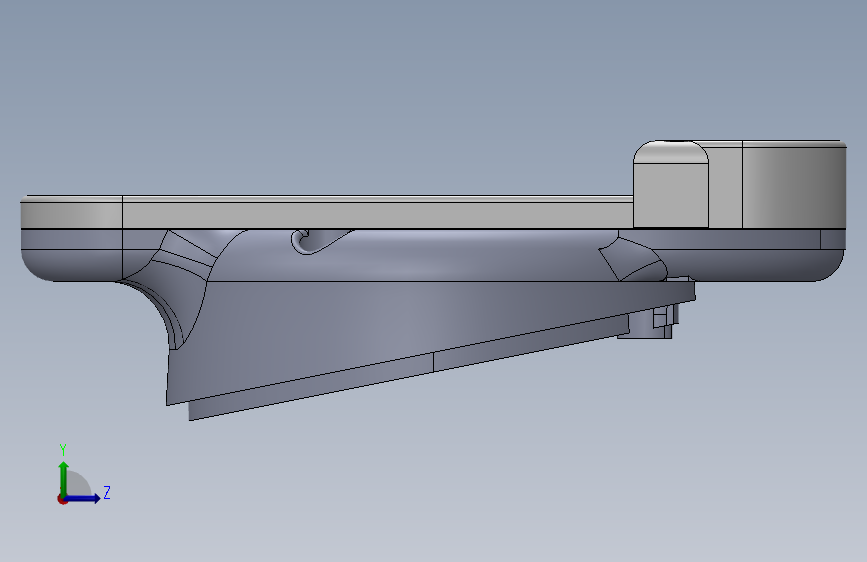Select the swirl-shaped cutout on the model
This screenshot has height=562, width=867.
(x=321, y=242)
